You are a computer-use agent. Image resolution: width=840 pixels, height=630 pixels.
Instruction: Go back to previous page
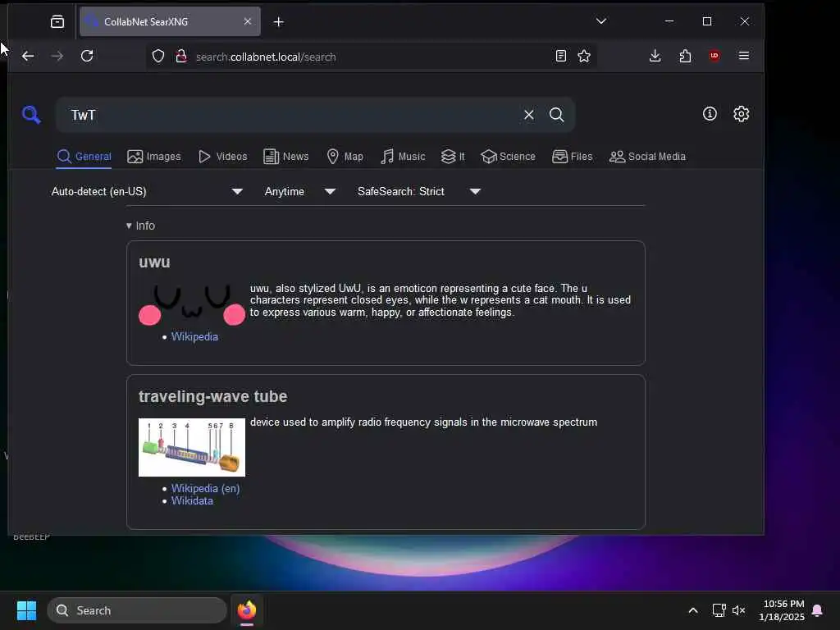click(x=28, y=56)
